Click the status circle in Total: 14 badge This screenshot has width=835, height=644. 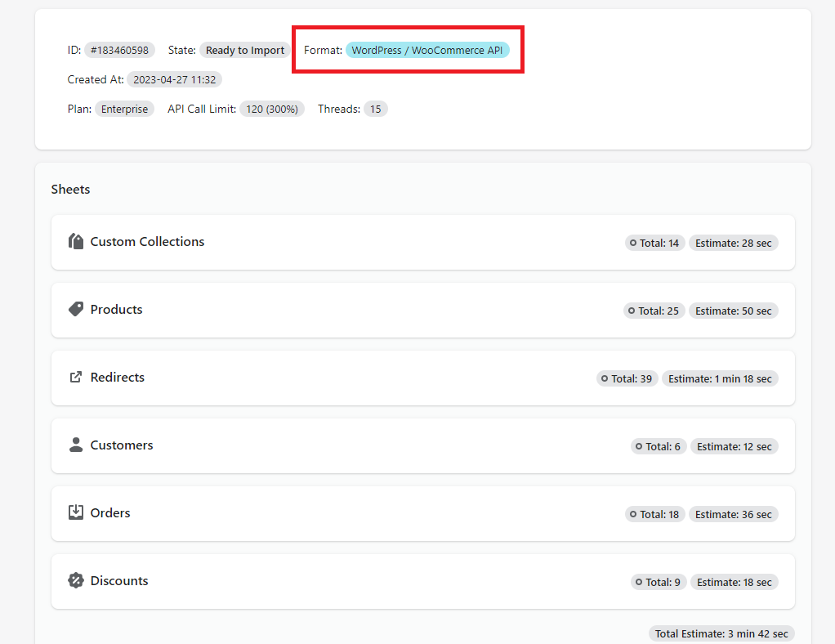pos(633,243)
